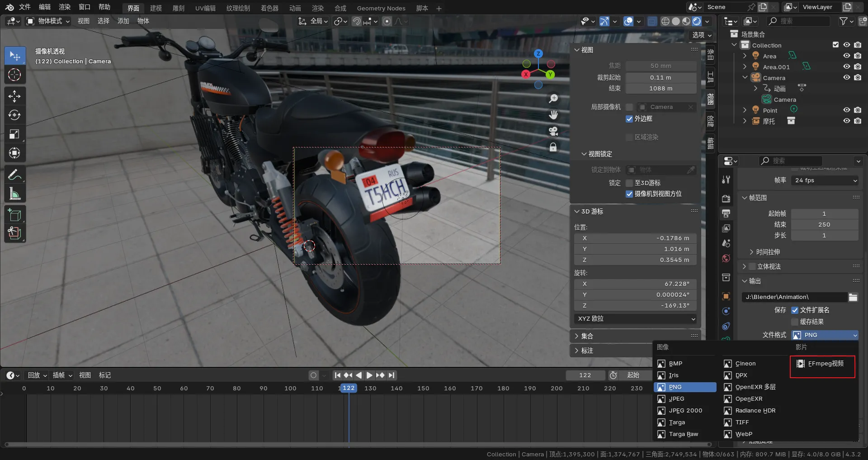
Task: Click the Add Cube tool icon
Action: coord(14,215)
